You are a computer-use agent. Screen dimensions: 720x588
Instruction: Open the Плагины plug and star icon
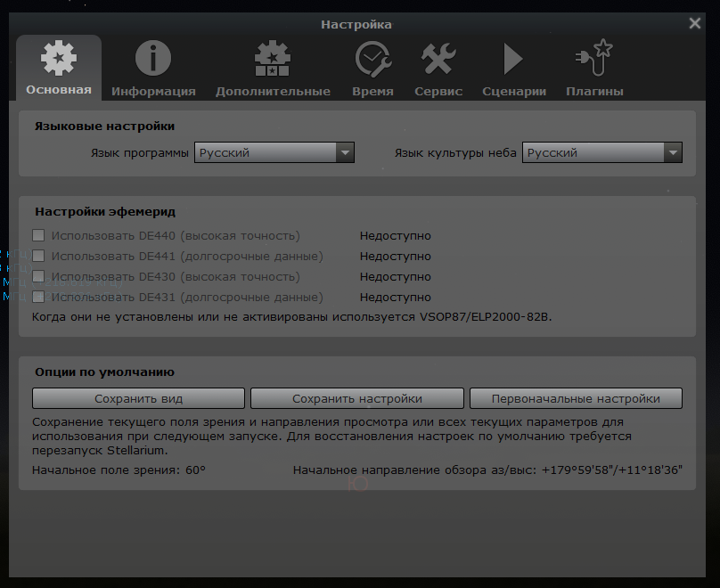pos(594,58)
